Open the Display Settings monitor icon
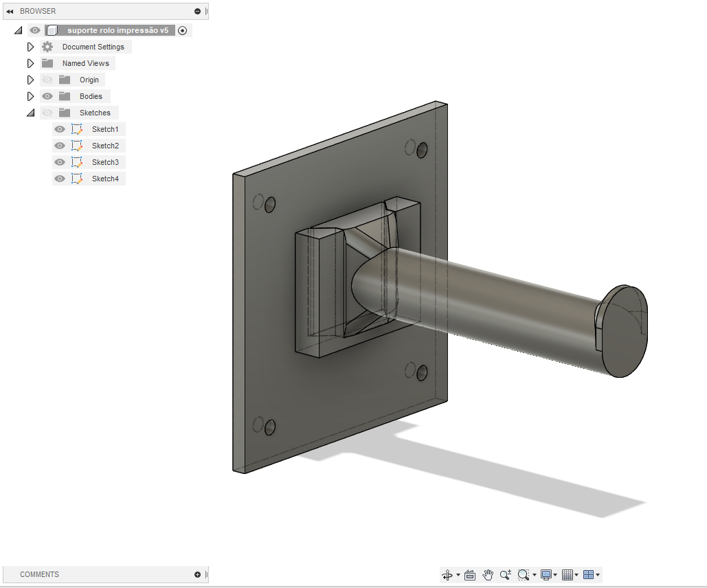 coord(546,574)
